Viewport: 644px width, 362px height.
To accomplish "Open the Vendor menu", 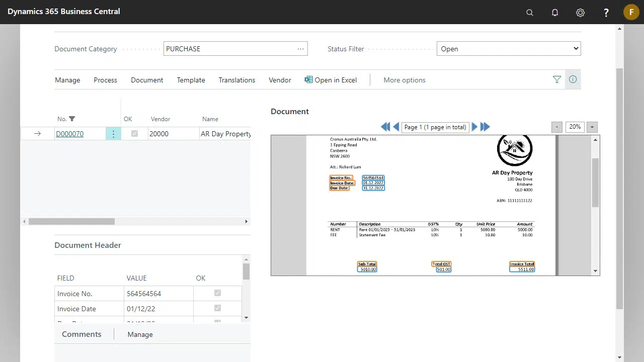I will [280, 80].
